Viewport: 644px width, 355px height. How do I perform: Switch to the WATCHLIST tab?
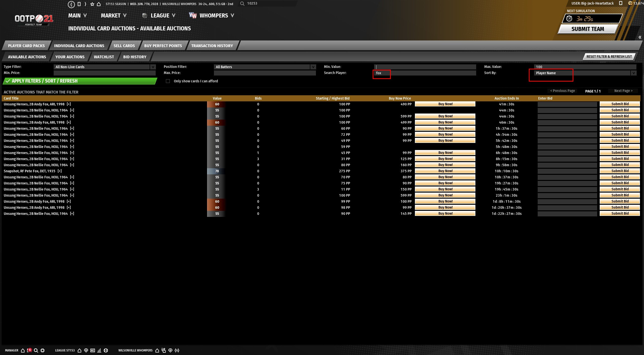tap(104, 57)
